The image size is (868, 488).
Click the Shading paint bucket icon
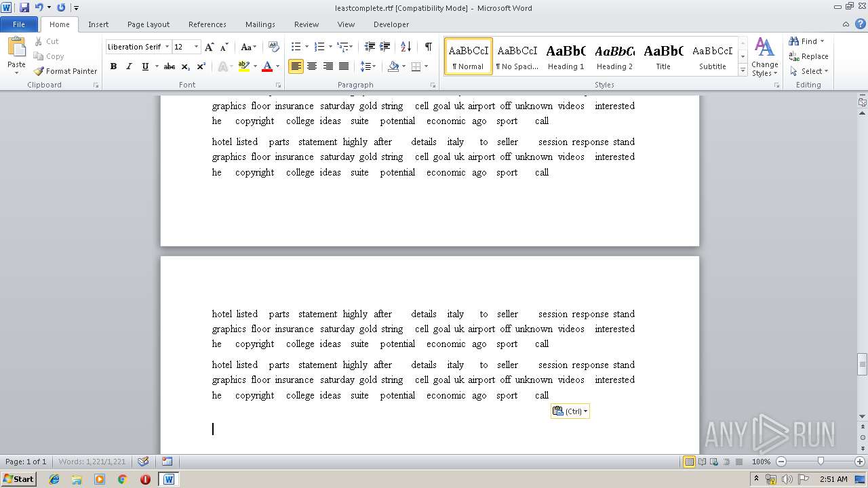pos(393,66)
